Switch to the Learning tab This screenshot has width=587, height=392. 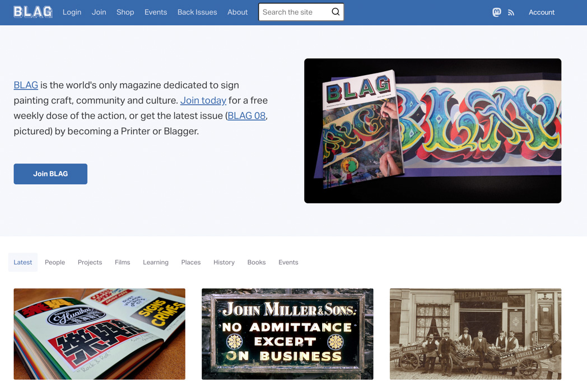(156, 262)
